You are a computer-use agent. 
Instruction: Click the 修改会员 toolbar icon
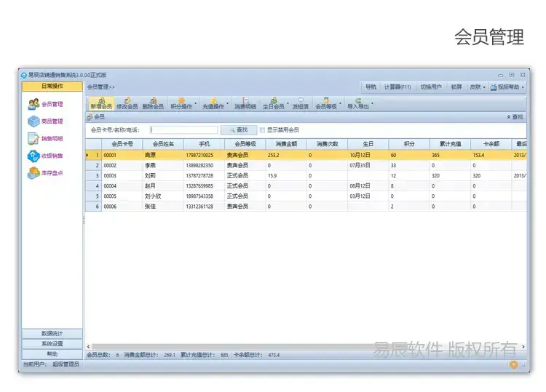[127, 103]
